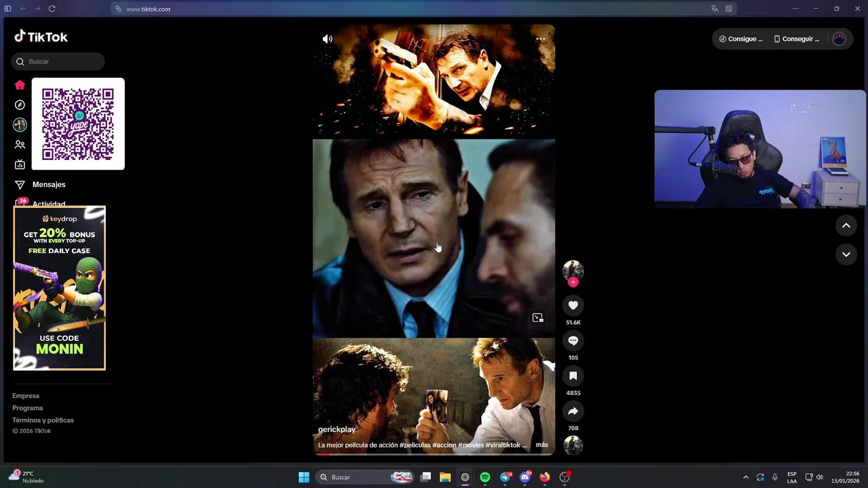Expand the caption by clicking más

click(542, 445)
